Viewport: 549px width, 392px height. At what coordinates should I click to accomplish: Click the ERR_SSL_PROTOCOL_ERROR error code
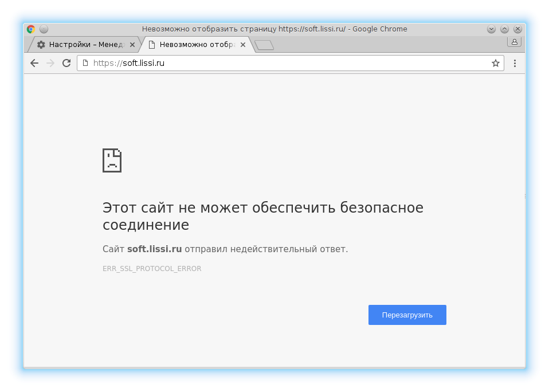[x=152, y=269]
